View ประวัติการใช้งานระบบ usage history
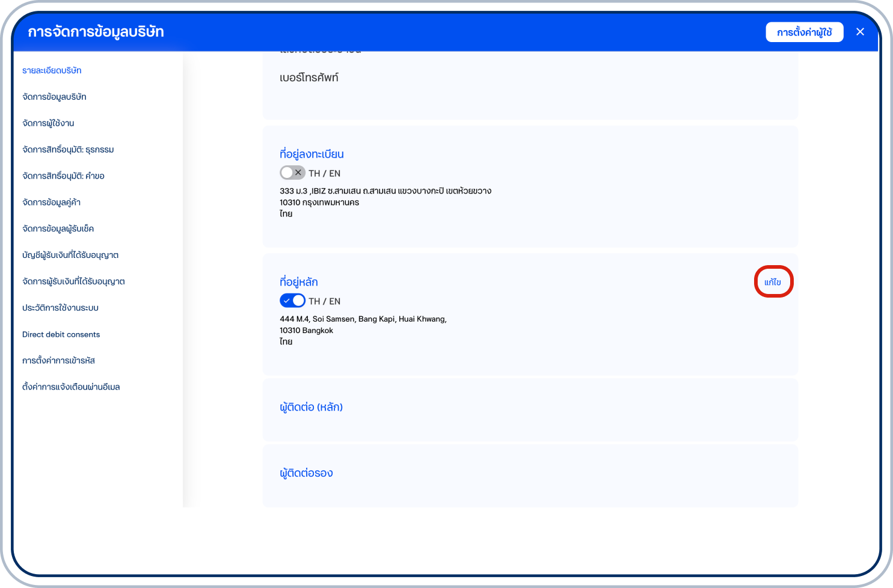The width and height of the screenshot is (893, 588). click(x=60, y=308)
